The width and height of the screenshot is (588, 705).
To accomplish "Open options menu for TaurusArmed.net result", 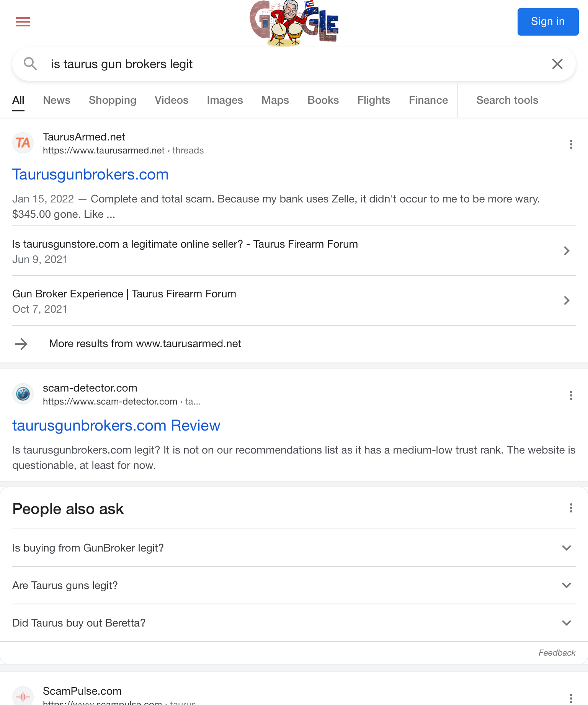I will coord(571,144).
